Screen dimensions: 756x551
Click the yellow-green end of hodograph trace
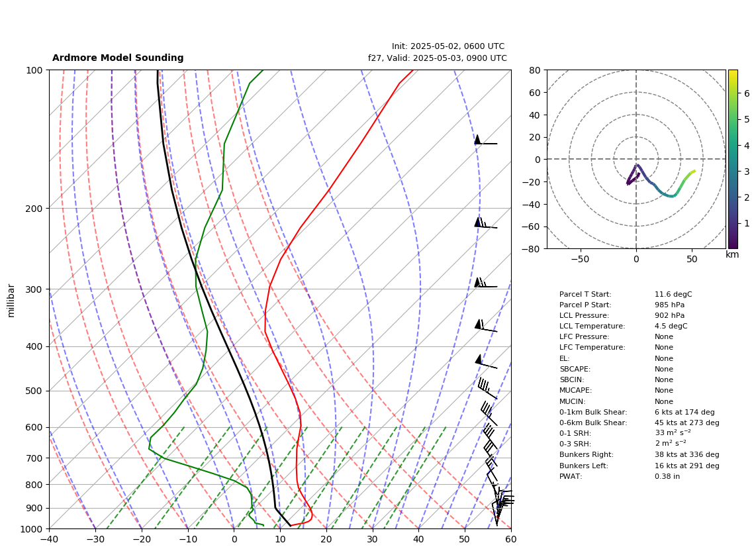pos(692,172)
